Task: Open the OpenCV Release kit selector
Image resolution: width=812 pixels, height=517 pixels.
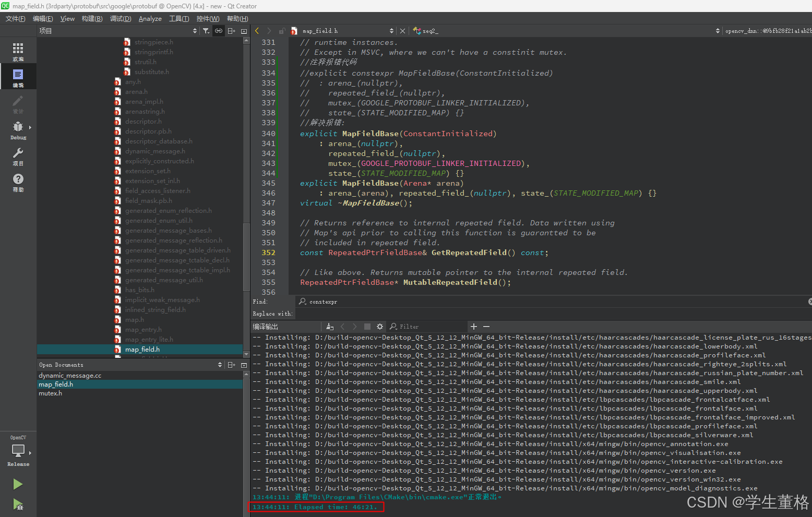Action: pos(18,451)
